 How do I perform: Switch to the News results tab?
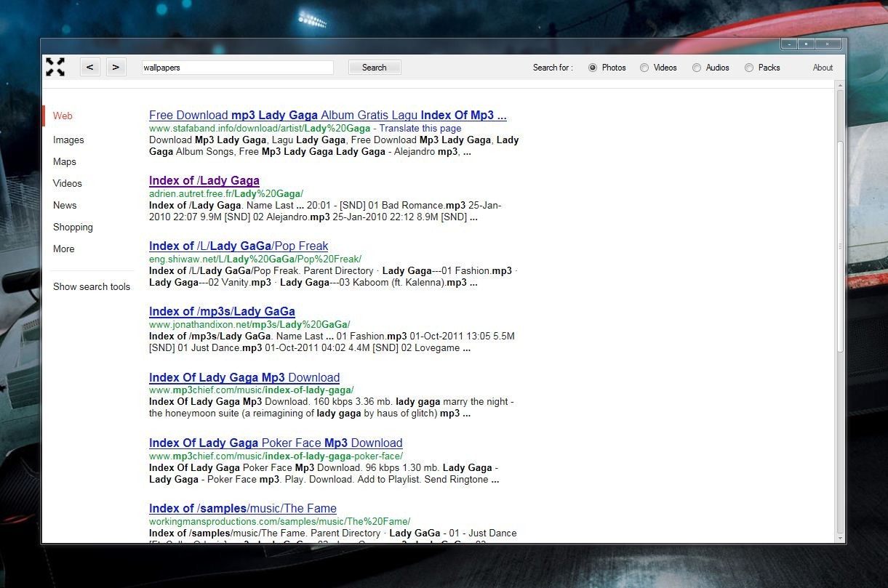coord(65,205)
